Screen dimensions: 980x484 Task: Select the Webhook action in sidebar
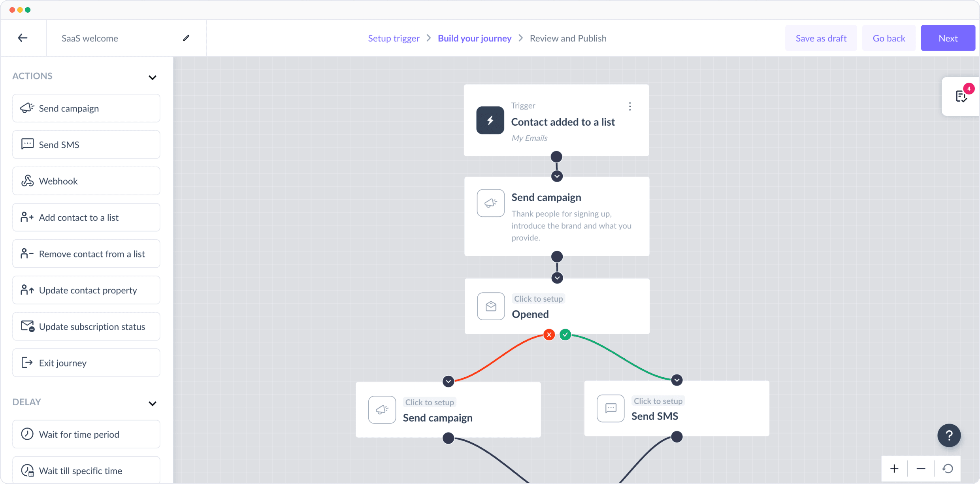(86, 181)
